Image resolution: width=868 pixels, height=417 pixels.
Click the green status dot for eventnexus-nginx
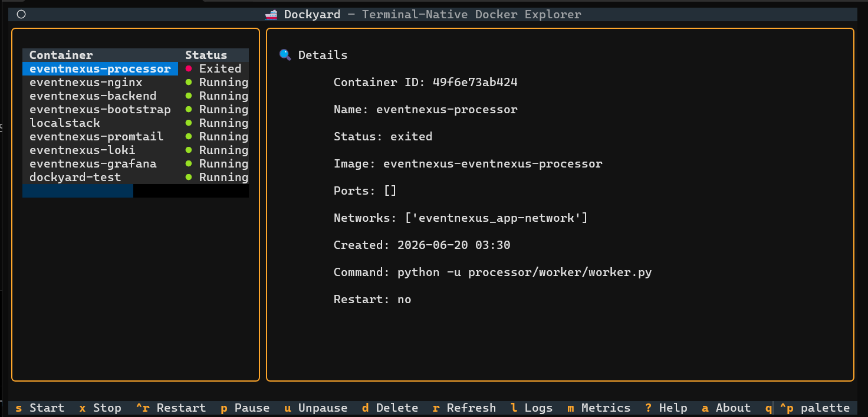(189, 83)
